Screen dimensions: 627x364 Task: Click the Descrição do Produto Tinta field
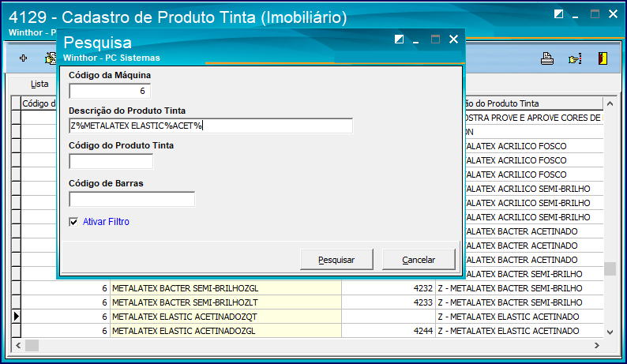(x=211, y=126)
